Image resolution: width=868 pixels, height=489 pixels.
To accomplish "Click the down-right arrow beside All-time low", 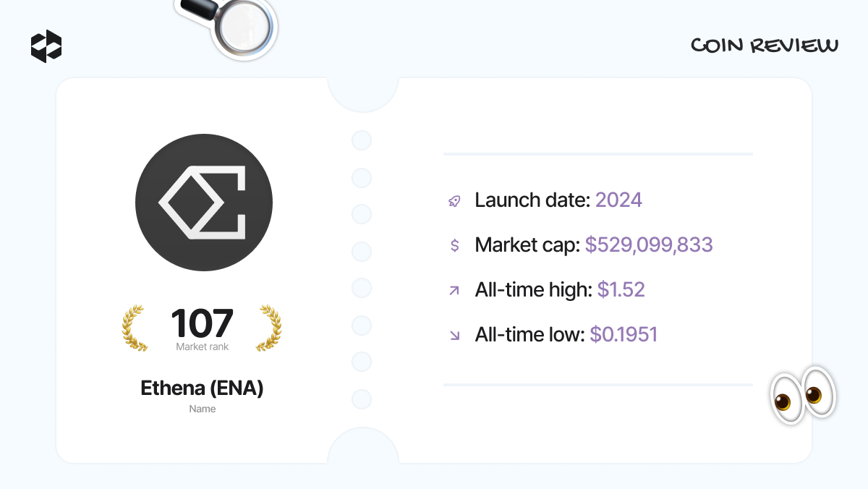I will tap(454, 335).
